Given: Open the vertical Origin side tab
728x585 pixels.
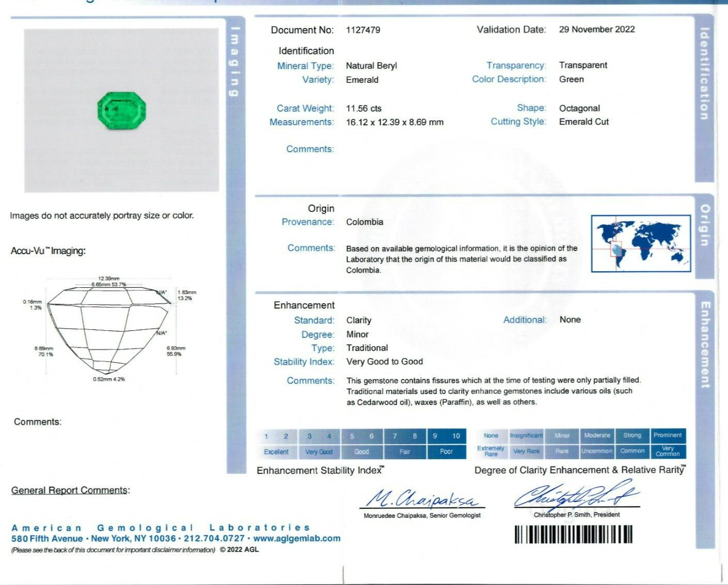Looking at the screenshot, I should coord(705,225).
